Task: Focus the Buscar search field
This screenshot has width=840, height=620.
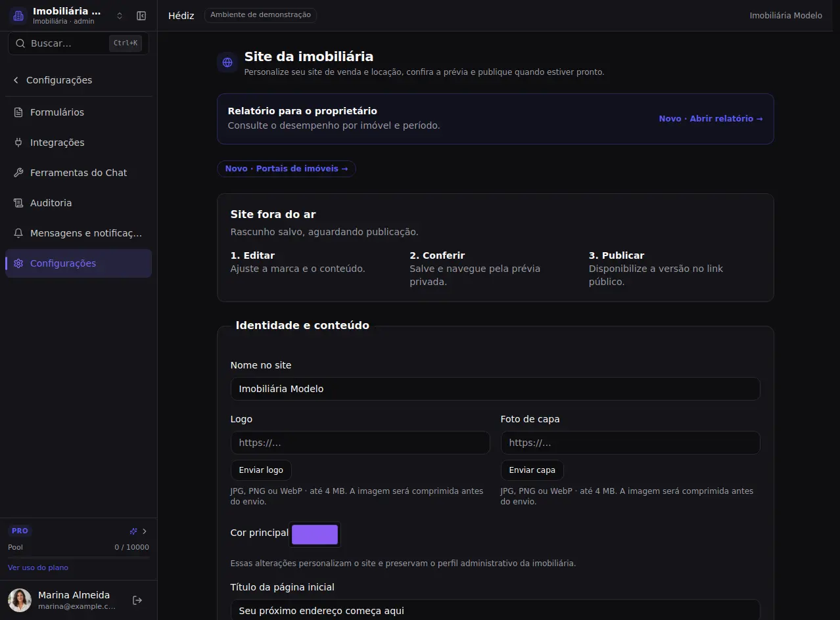Action: click(x=78, y=43)
